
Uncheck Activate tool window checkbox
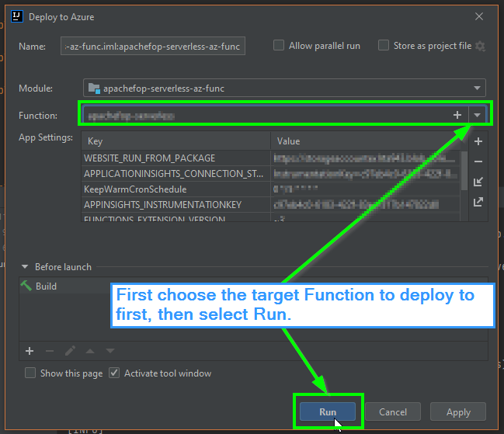(114, 373)
